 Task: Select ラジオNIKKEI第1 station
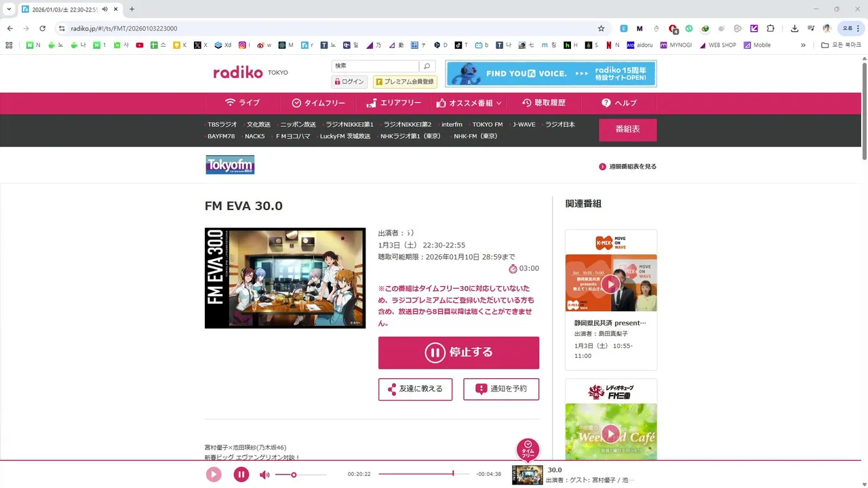point(349,125)
